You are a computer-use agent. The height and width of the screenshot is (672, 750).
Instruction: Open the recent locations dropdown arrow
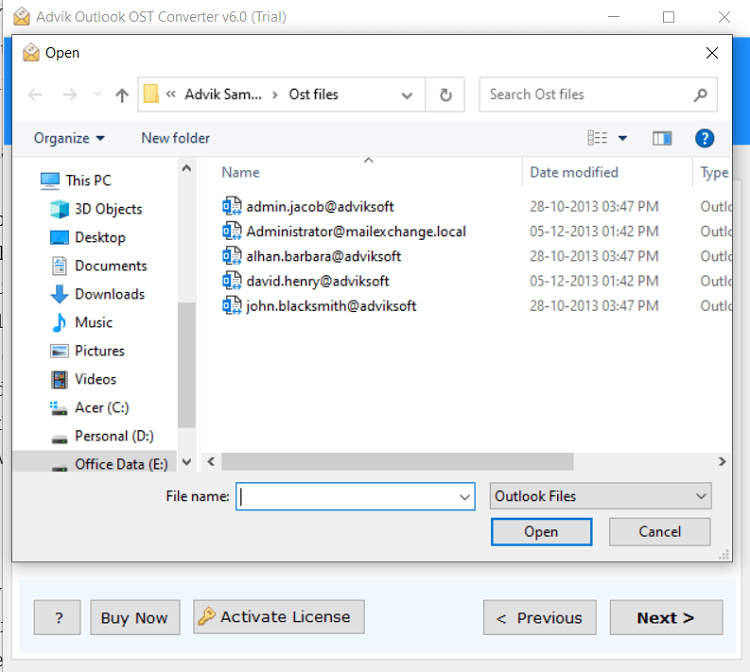[x=98, y=95]
